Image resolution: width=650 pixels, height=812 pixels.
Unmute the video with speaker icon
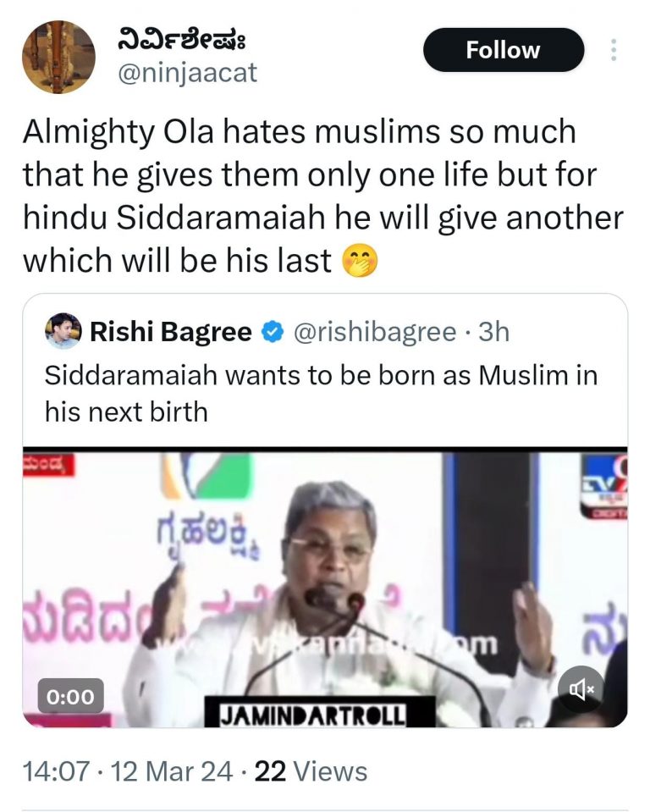(x=581, y=688)
